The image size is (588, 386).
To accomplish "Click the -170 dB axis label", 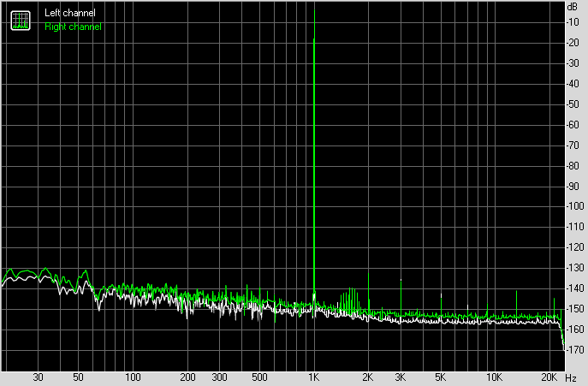I will [573, 350].
